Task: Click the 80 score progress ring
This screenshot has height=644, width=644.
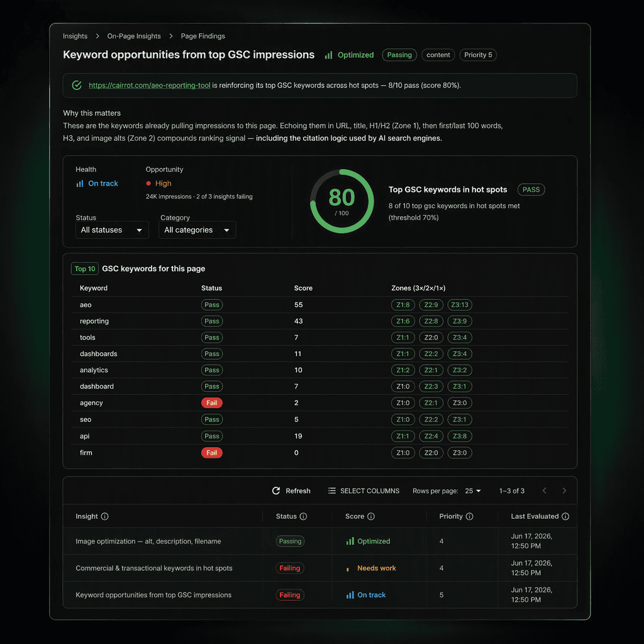Action: coord(341,201)
